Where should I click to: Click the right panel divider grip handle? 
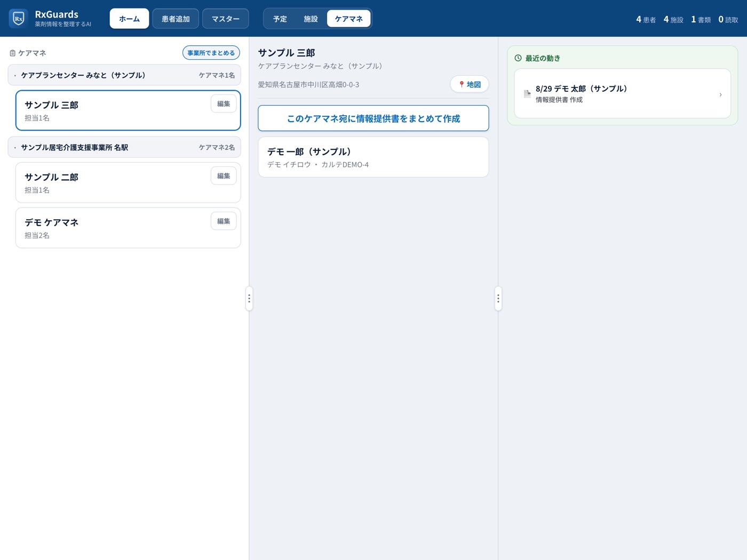coord(498,299)
